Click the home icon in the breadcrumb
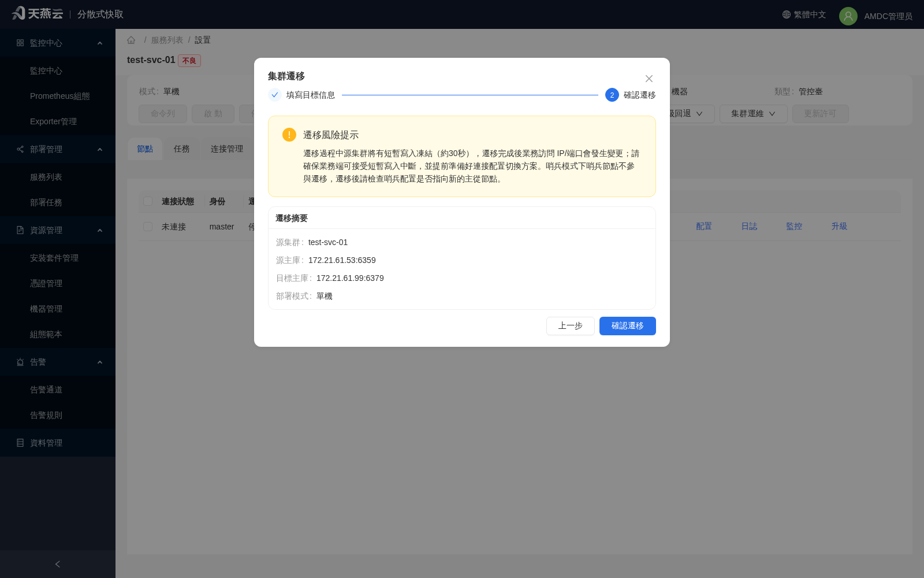This screenshot has height=578, width=924. click(x=131, y=40)
